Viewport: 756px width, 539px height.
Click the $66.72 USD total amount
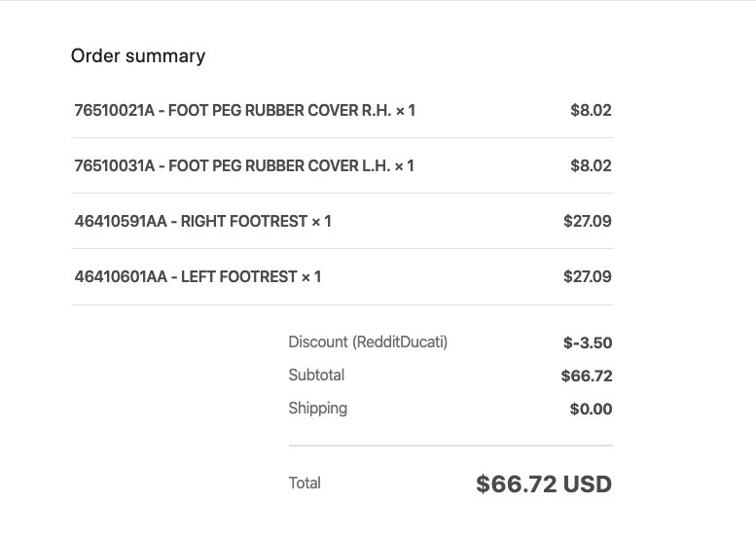[544, 485]
